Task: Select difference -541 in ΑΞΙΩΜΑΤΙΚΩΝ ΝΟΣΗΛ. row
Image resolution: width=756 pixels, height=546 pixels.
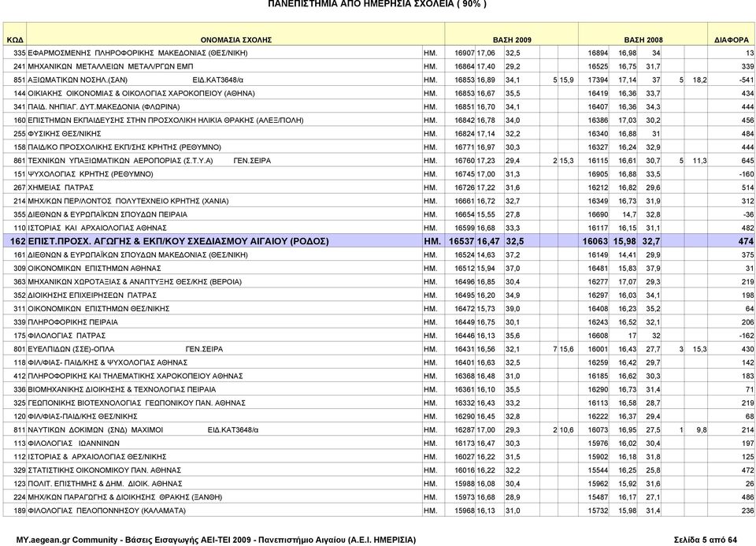Action: 747,80
